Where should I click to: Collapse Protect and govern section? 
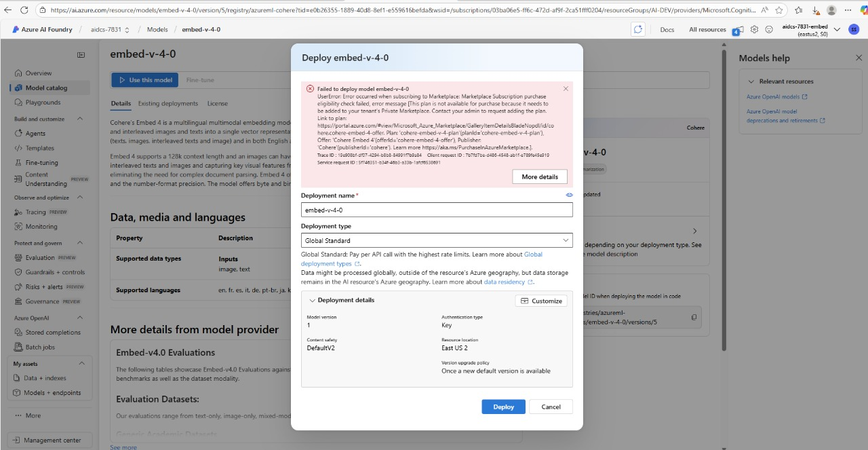pyautogui.click(x=81, y=243)
